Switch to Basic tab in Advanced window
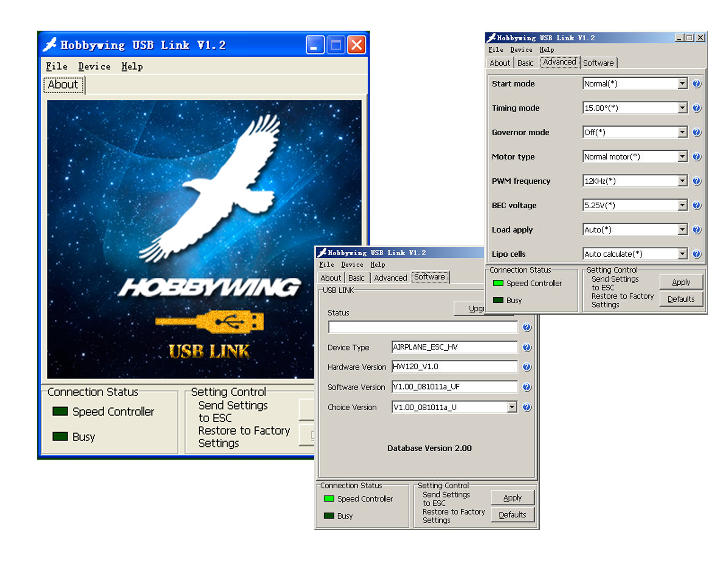Screen dimensions: 728x563 525,63
